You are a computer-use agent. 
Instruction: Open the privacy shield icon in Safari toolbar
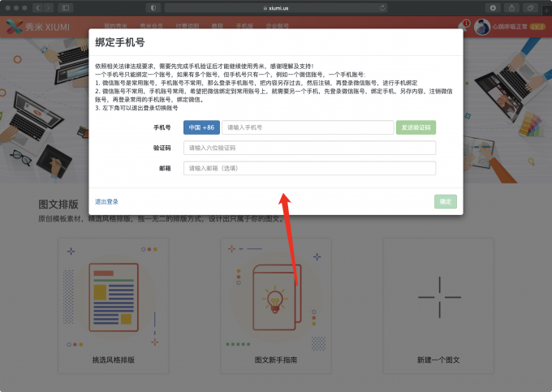tap(153, 8)
